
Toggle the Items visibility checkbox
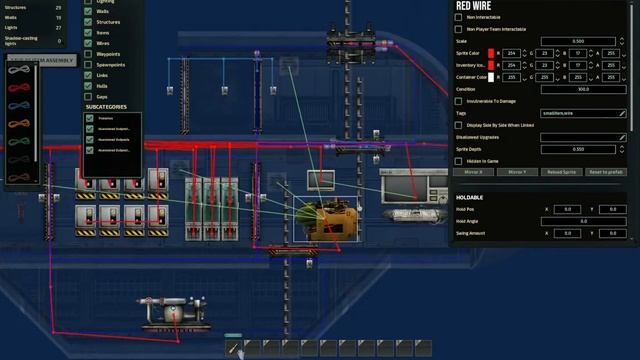coord(88,33)
